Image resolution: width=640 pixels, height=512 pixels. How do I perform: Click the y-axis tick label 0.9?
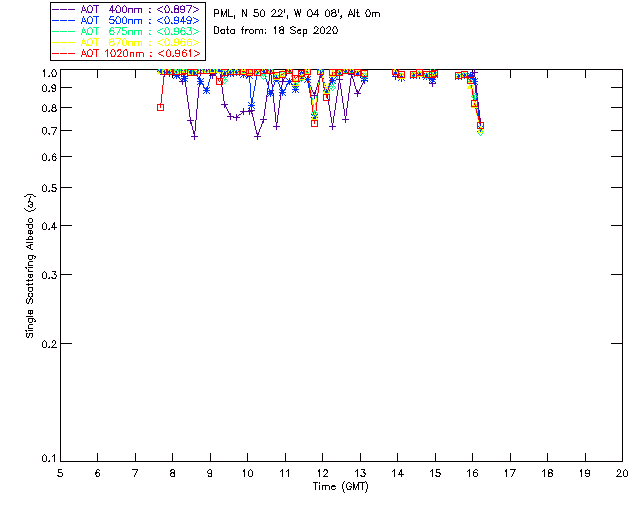49,88
